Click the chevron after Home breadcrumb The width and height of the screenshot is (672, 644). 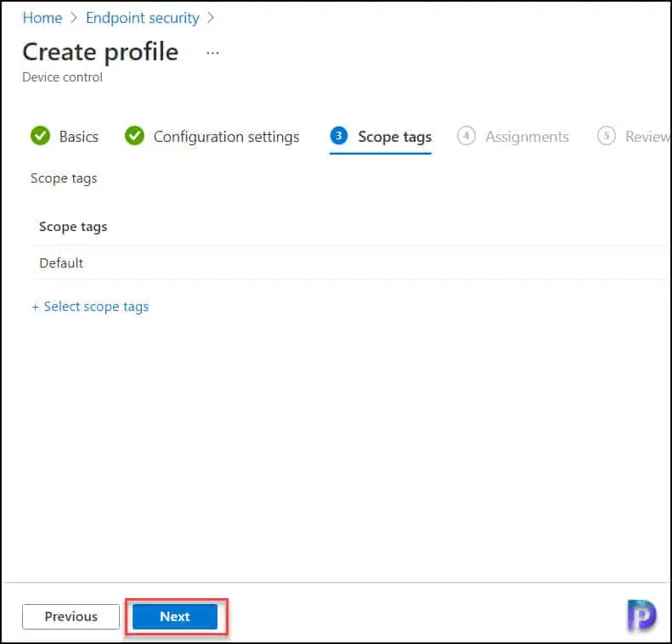pyautogui.click(x=74, y=18)
